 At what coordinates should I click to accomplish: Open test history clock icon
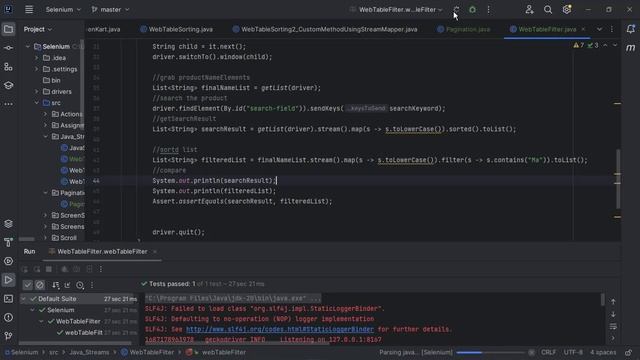(80, 285)
